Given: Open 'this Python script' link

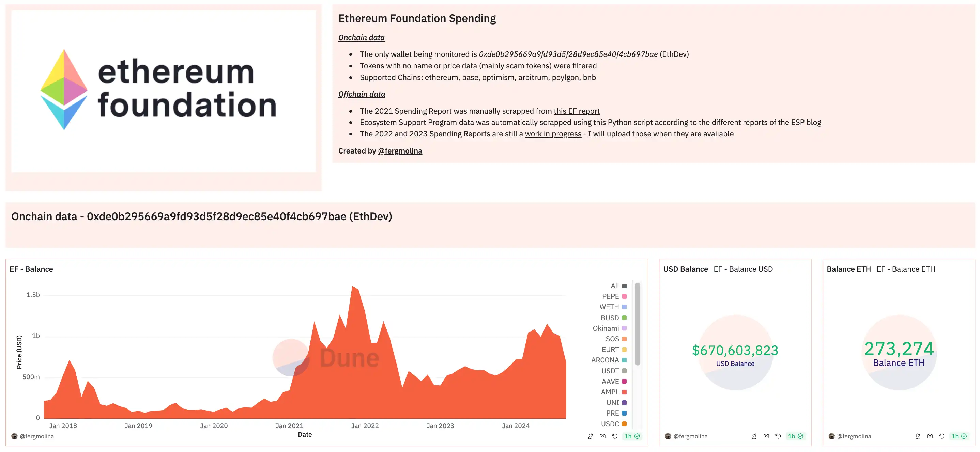Looking at the screenshot, I should (623, 123).
